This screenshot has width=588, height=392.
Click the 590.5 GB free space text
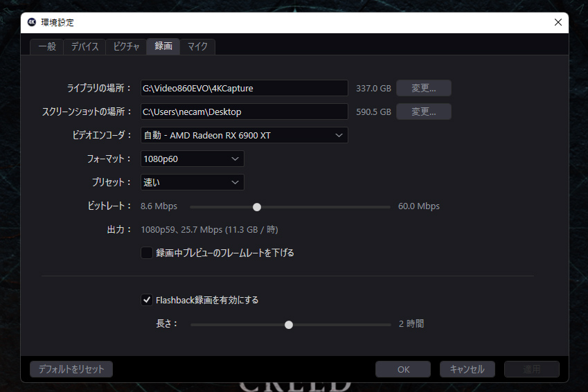click(373, 112)
